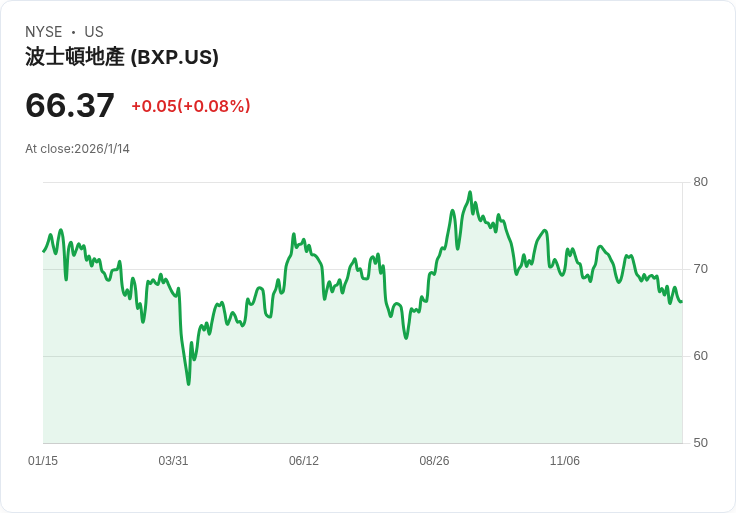Click the 66.37 closing price
Viewport: 736px width, 513px height.
pyautogui.click(x=70, y=105)
